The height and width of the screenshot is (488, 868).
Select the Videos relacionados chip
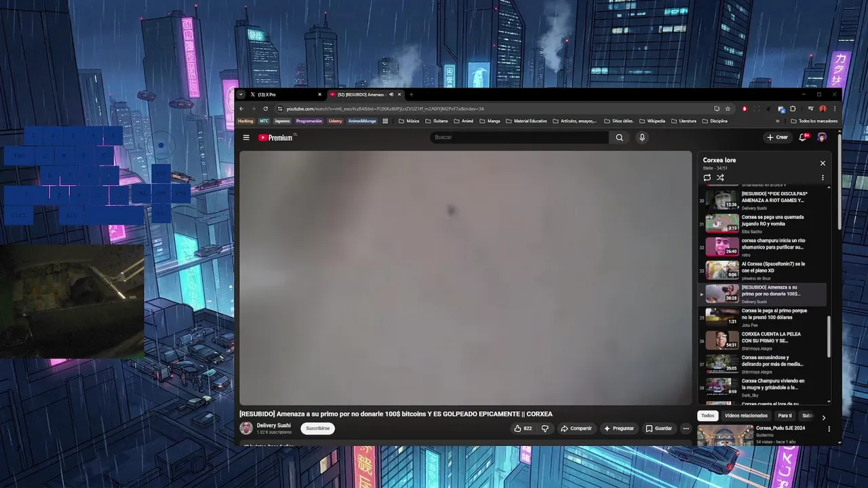746,415
